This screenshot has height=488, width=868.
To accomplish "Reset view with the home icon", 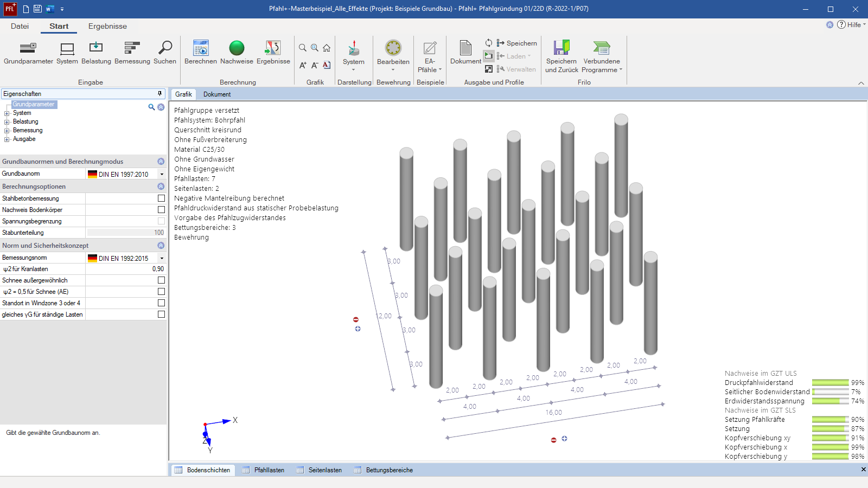I will click(x=327, y=48).
